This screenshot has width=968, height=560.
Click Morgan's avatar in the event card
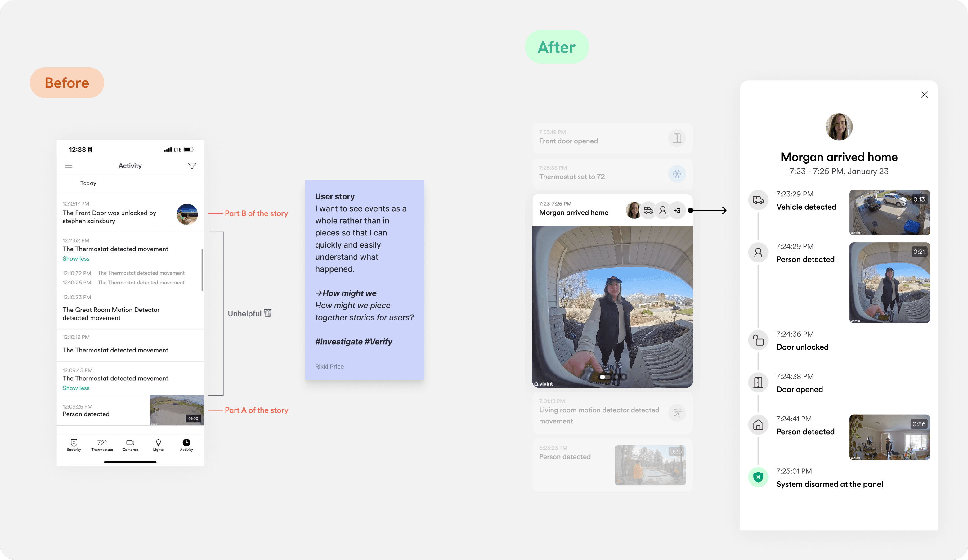(x=633, y=210)
